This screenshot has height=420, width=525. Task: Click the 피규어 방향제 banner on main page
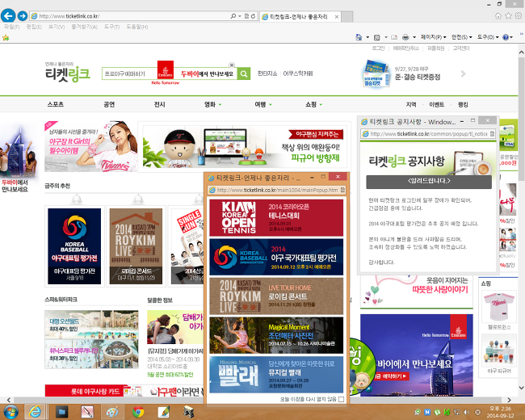(x=244, y=147)
